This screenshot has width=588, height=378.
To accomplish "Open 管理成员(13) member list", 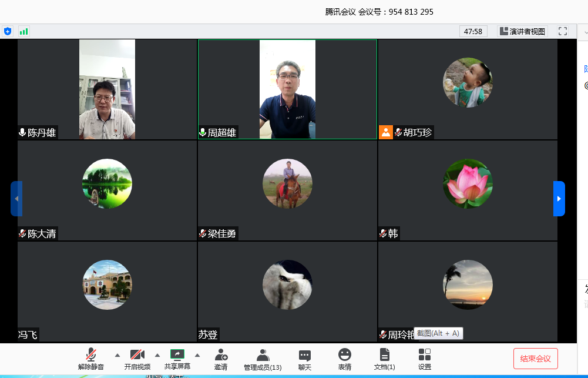I will (x=263, y=358).
